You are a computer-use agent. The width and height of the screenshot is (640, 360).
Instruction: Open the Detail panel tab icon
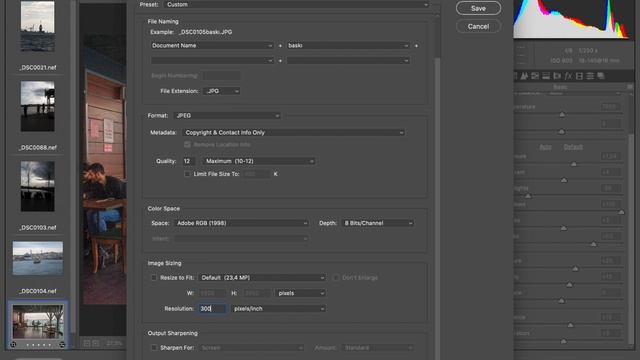coord(524,76)
